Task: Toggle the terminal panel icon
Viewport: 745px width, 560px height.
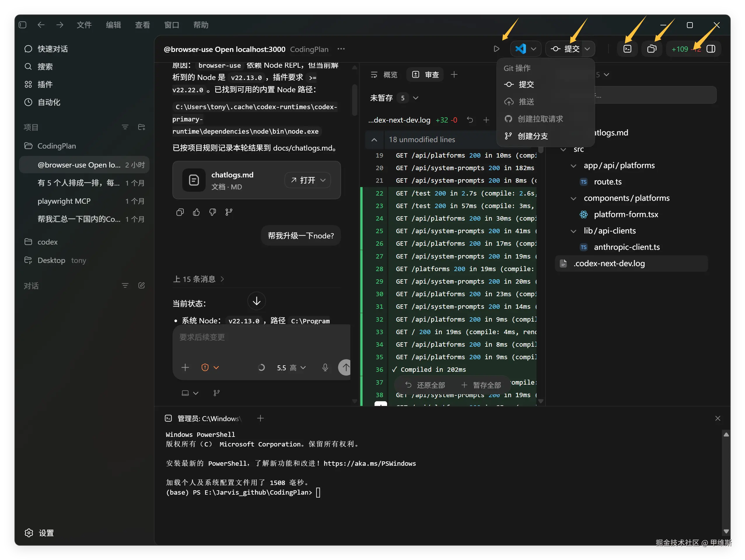Action: [x=627, y=49]
